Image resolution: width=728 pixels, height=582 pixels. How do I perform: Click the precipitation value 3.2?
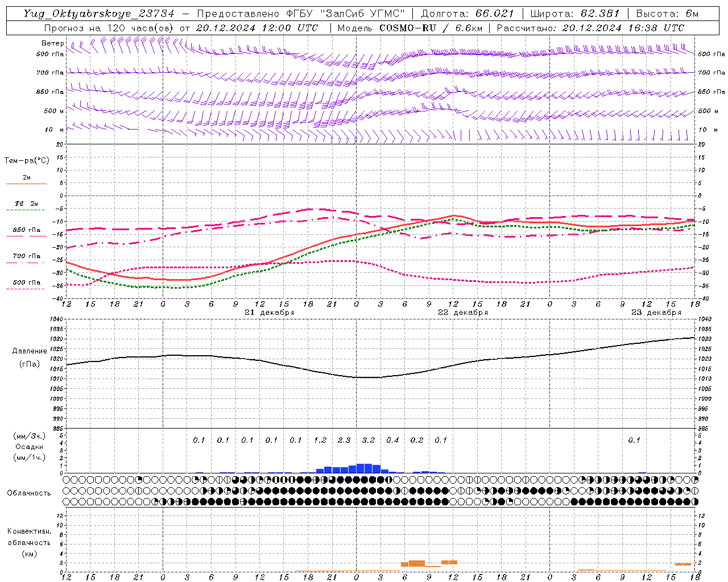(x=369, y=440)
